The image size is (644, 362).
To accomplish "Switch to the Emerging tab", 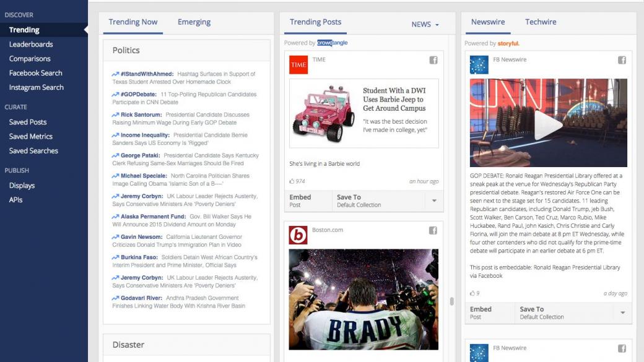I will (194, 22).
